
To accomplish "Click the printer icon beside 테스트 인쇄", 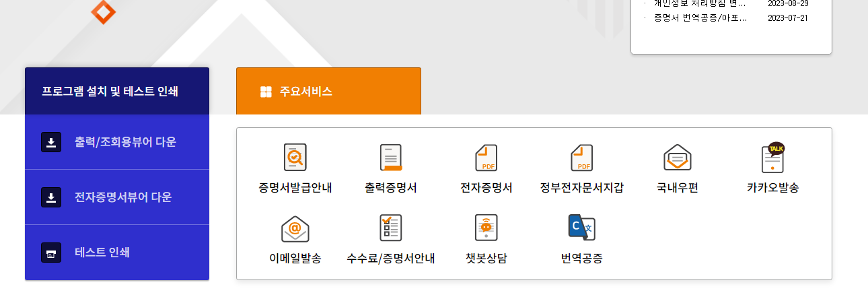I will (51, 253).
